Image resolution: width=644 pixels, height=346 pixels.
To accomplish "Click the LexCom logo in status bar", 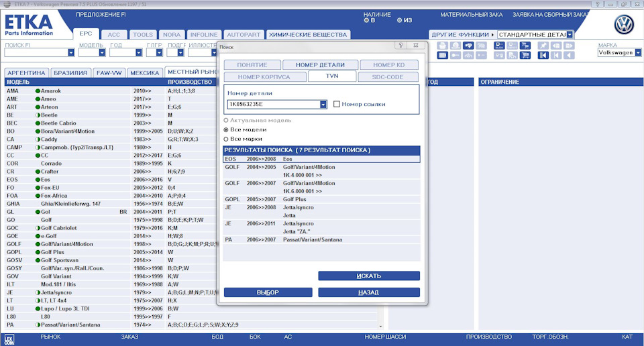I will click(9, 339).
